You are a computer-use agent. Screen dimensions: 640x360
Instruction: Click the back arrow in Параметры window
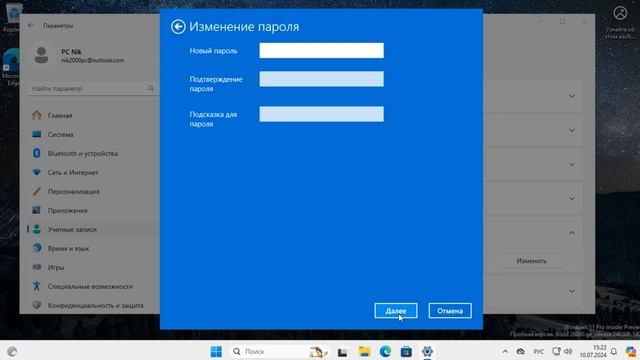[31, 25]
